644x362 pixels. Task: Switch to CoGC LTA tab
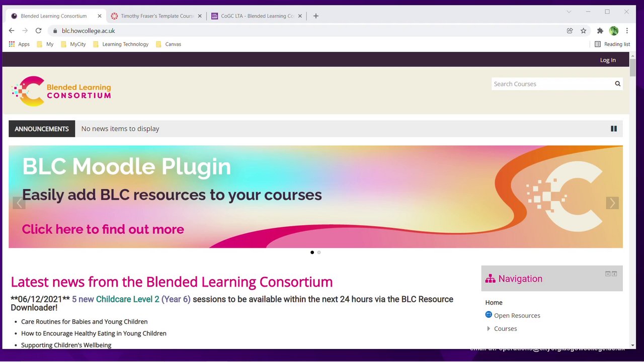[257, 16]
